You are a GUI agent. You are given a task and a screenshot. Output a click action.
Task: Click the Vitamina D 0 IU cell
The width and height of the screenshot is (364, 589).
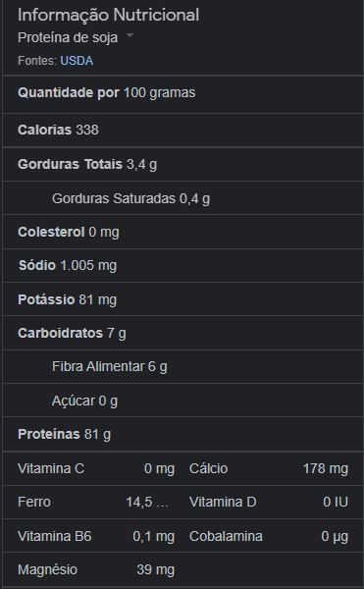click(269, 503)
